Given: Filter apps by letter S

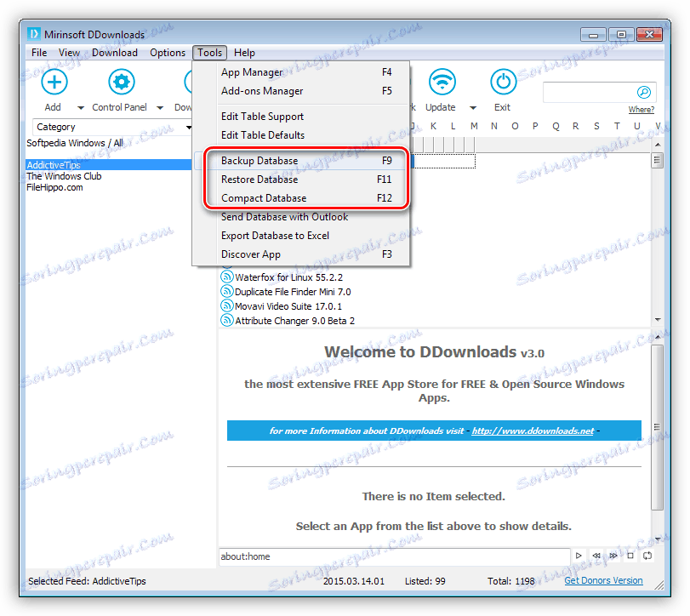Looking at the screenshot, I should [596, 126].
